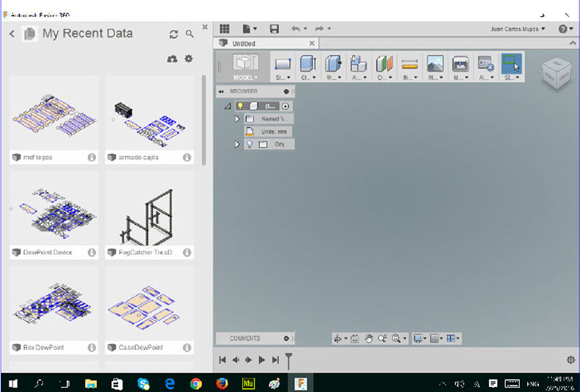Image resolution: width=580 pixels, height=392 pixels.
Task: Show info for Box DewPoint
Action: (x=92, y=348)
